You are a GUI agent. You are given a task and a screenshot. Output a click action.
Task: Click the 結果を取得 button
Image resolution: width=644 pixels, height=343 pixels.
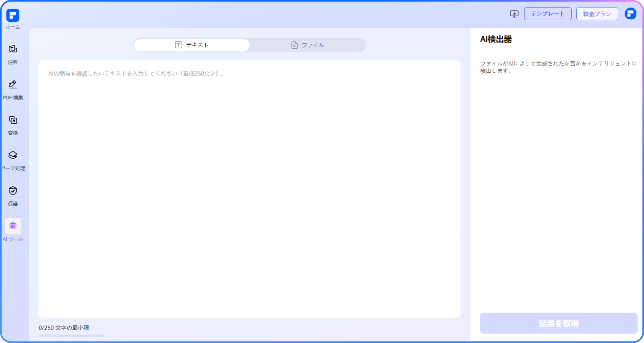pyautogui.click(x=559, y=323)
